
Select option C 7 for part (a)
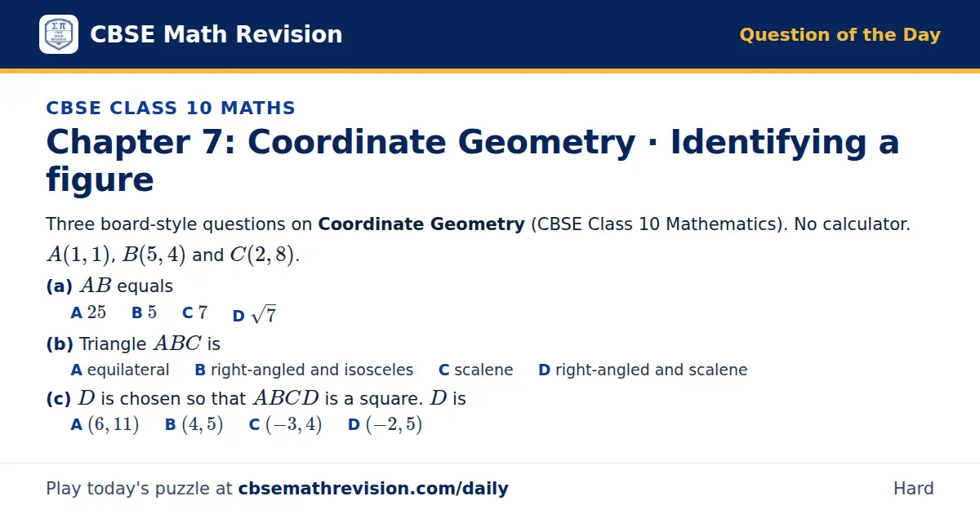pyautogui.click(x=194, y=313)
